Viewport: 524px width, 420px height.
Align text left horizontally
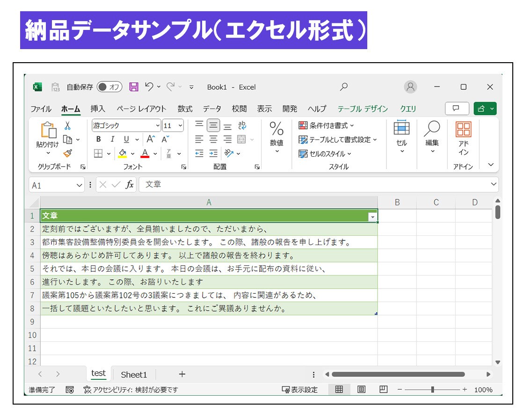coord(199,139)
